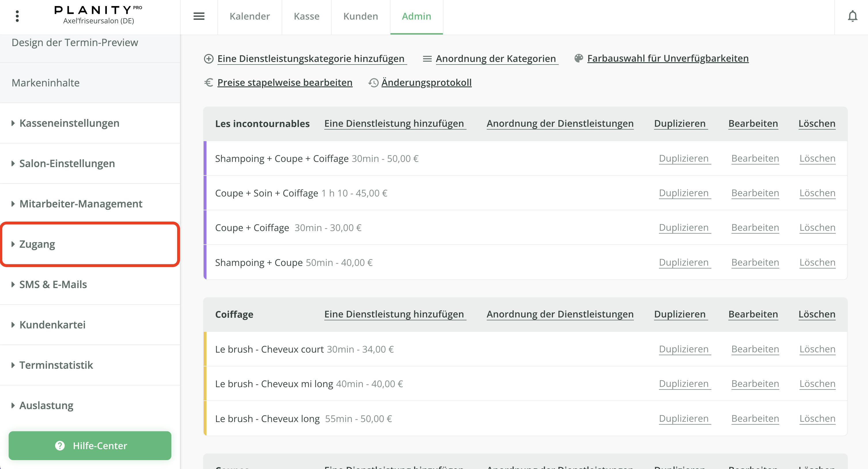Screen dimensions: 868x469
Task: Expand the Auslastung section
Action: (x=46, y=405)
